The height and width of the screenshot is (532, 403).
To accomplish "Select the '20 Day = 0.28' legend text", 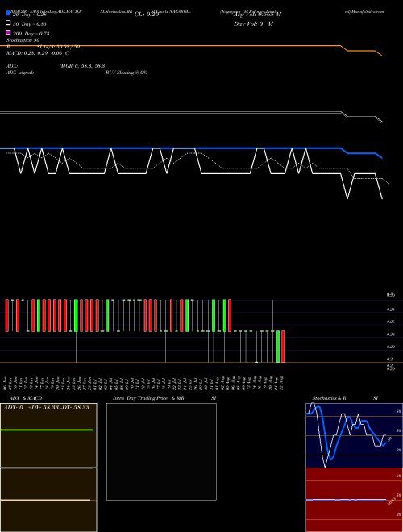I will click(30, 15).
